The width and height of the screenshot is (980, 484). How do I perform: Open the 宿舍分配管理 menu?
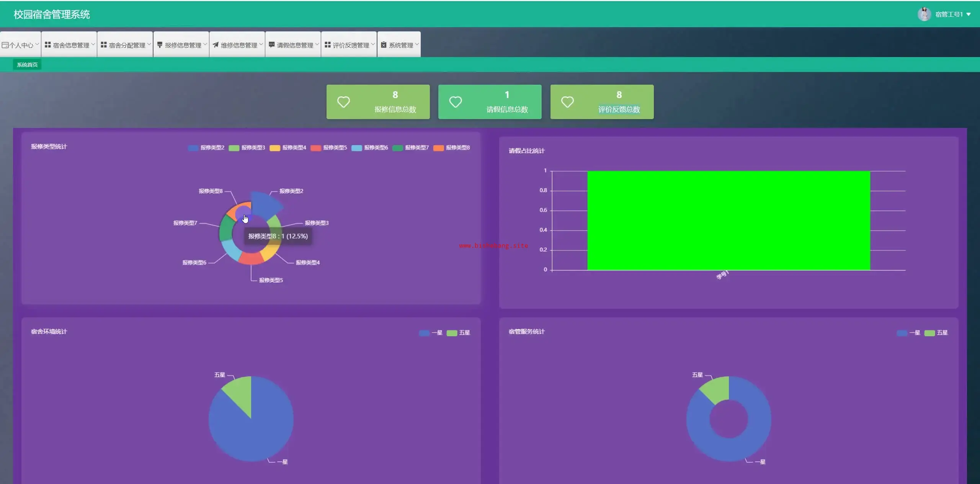pyautogui.click(x=127, y=45)
